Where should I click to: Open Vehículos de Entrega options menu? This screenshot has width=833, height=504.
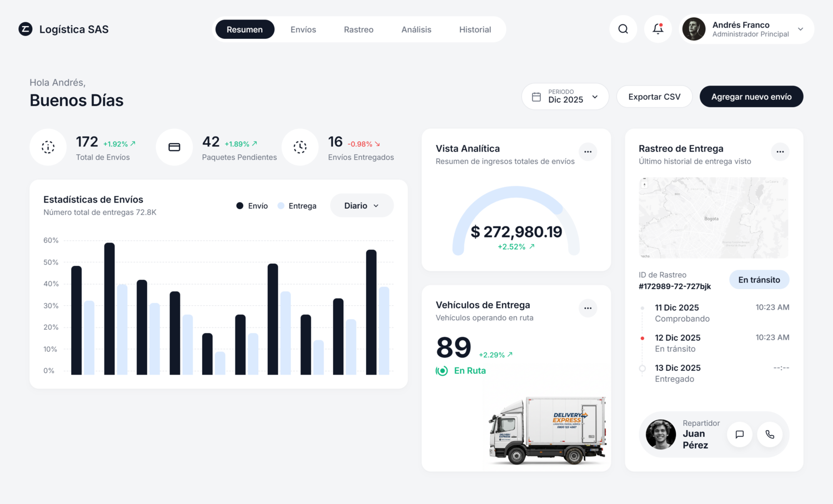(x=588, y=308)
